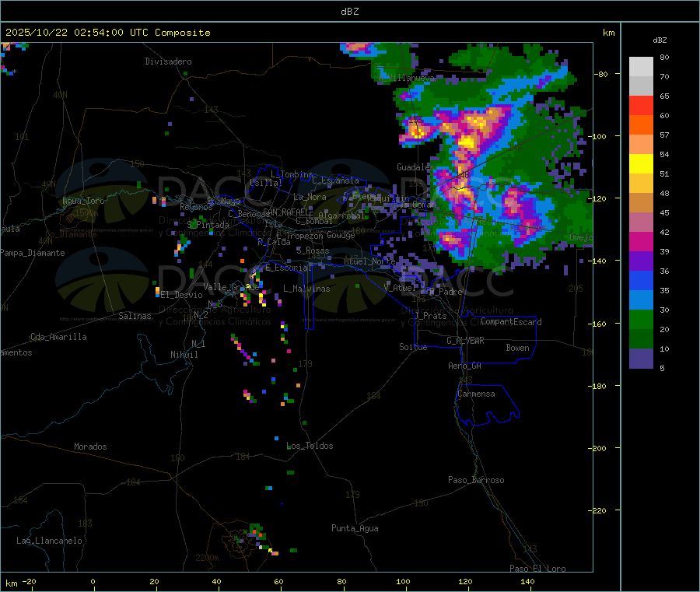This screenshot has width=700, height=592.
Task: Select the Morados place name
Action: click(90, 447)
